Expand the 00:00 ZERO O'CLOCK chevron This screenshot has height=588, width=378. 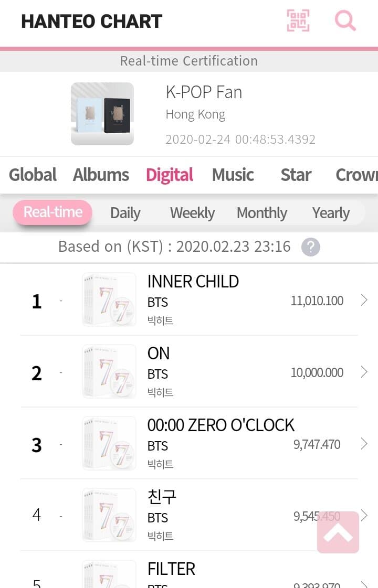[364, 444]
